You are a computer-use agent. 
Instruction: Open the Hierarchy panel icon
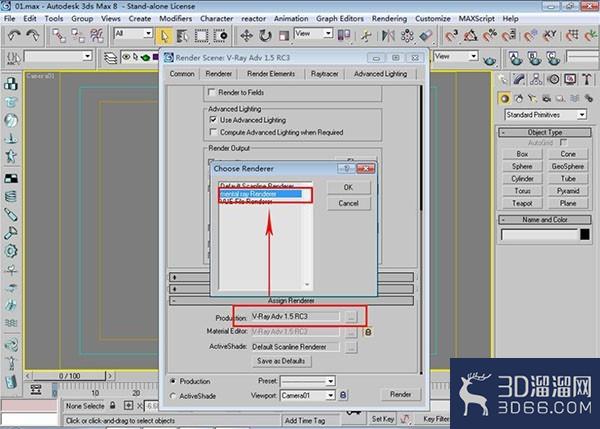(x=536, y=79)
